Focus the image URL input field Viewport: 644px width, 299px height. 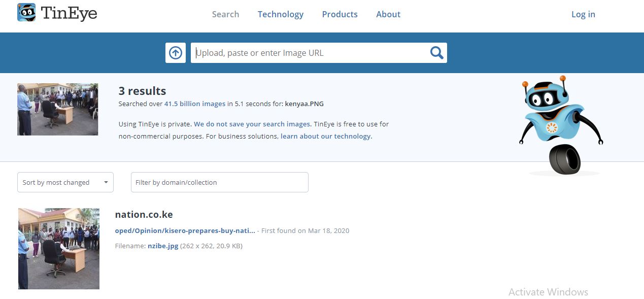click(310, 53)
